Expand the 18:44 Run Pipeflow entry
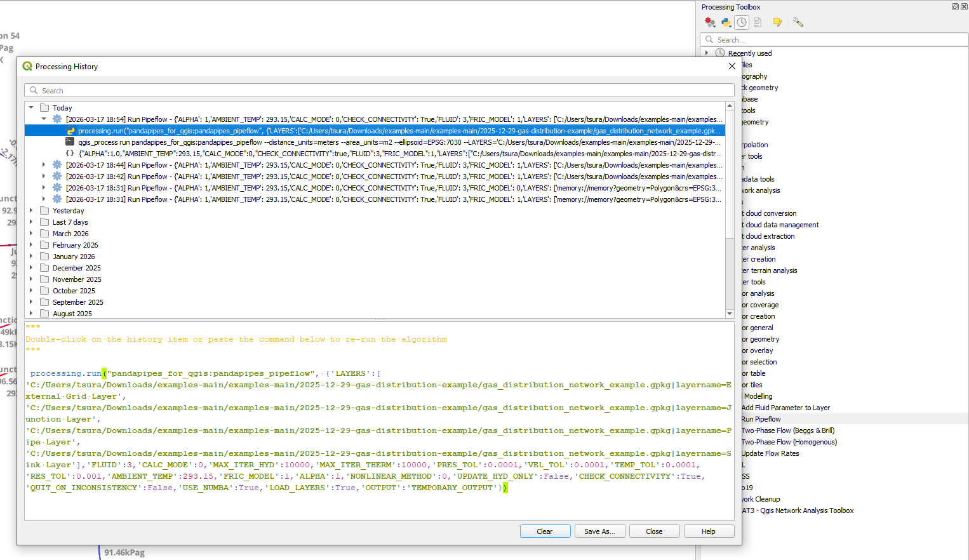This screenshot has width=969, height=560. point(44,164)
